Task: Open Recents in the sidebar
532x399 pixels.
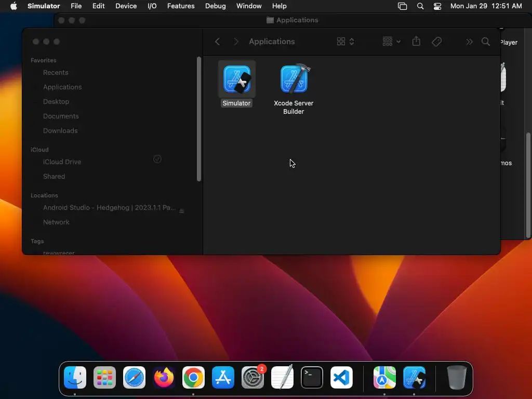Action: point(56,73)
